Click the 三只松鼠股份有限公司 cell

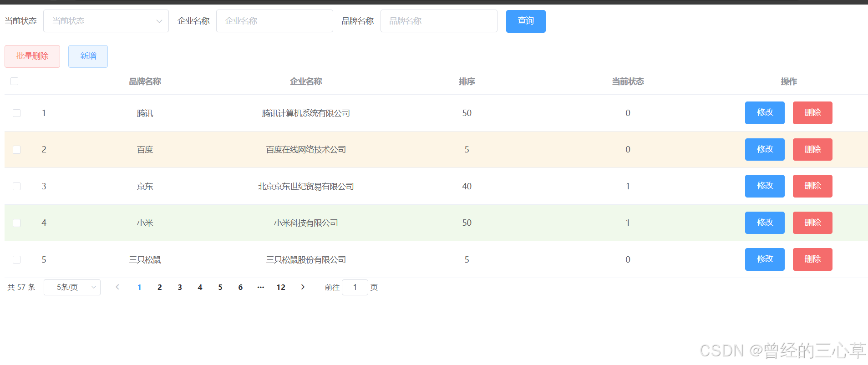point(306,259)
